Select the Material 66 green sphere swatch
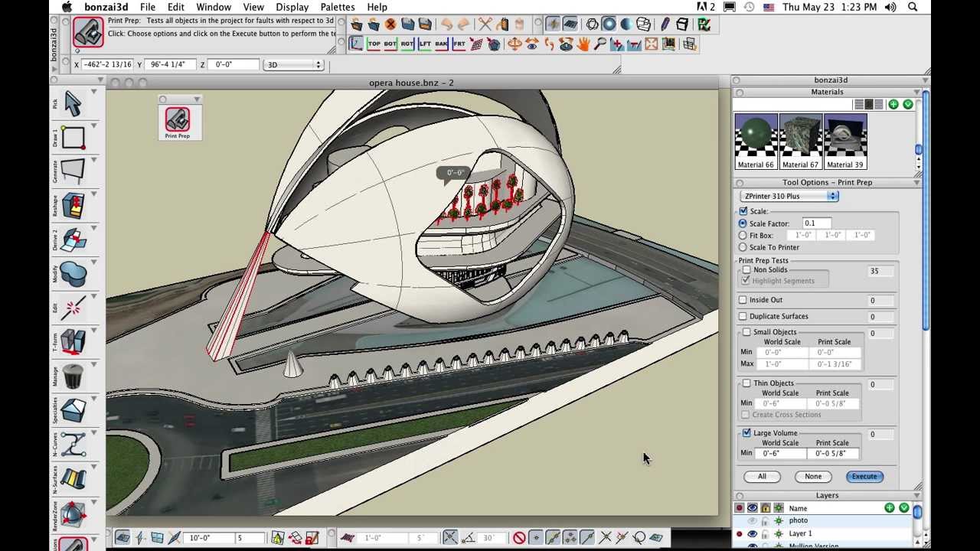The width and height of the screenshot is (980, 551). [756, 141]
